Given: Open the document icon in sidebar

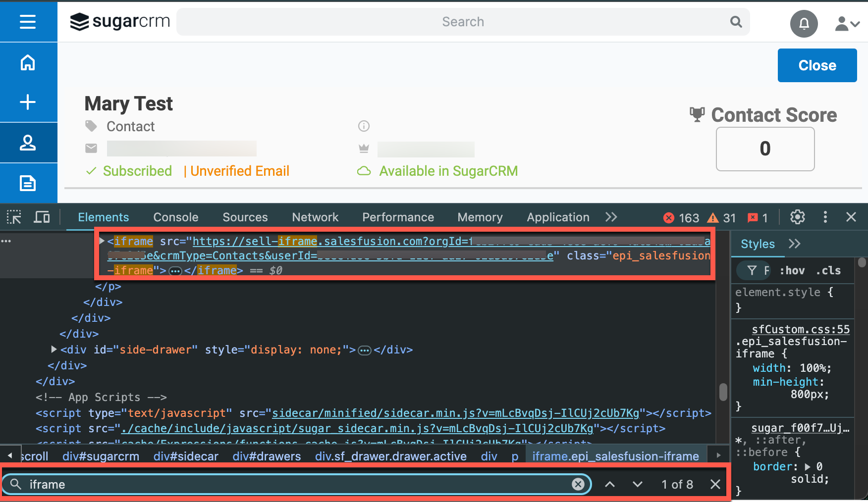Looking at the screenshot, I should [28, 183].
